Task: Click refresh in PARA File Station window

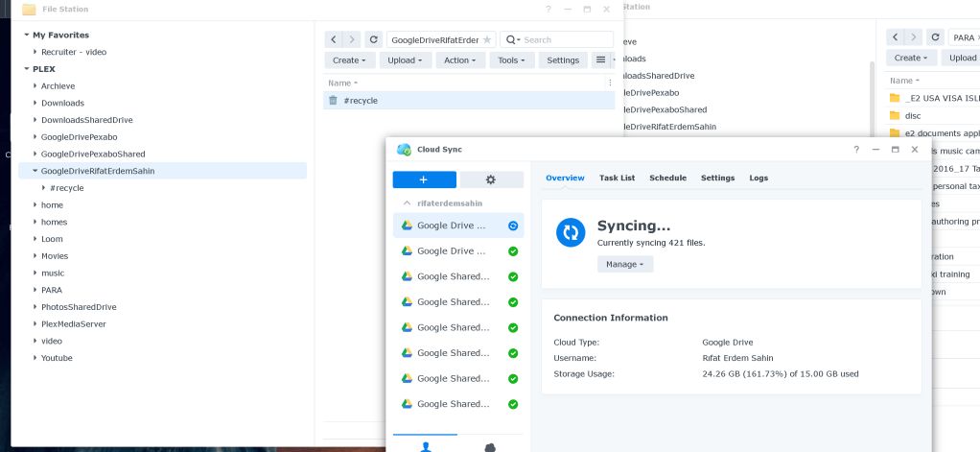Action: point(935,36)
